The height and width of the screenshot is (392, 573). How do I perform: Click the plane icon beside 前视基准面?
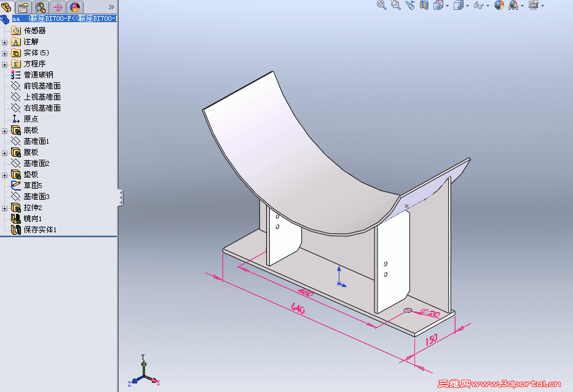click(x=16, y=86)
